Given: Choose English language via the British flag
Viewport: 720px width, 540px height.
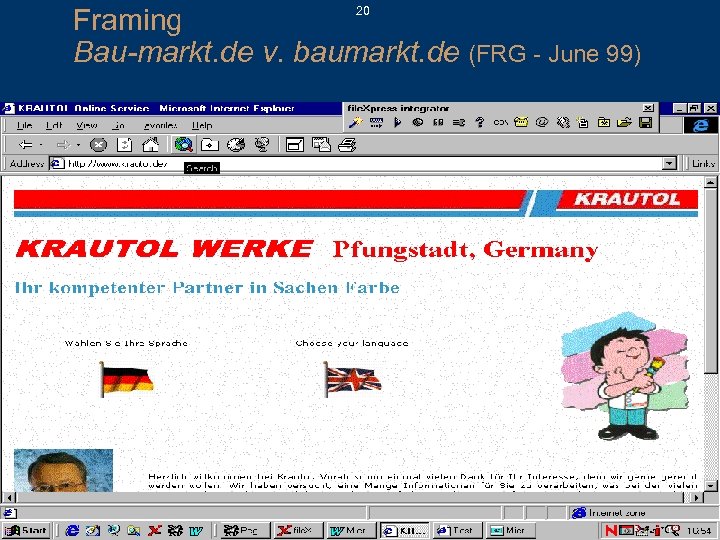Looking at the screenshot, I should point(352,379).
